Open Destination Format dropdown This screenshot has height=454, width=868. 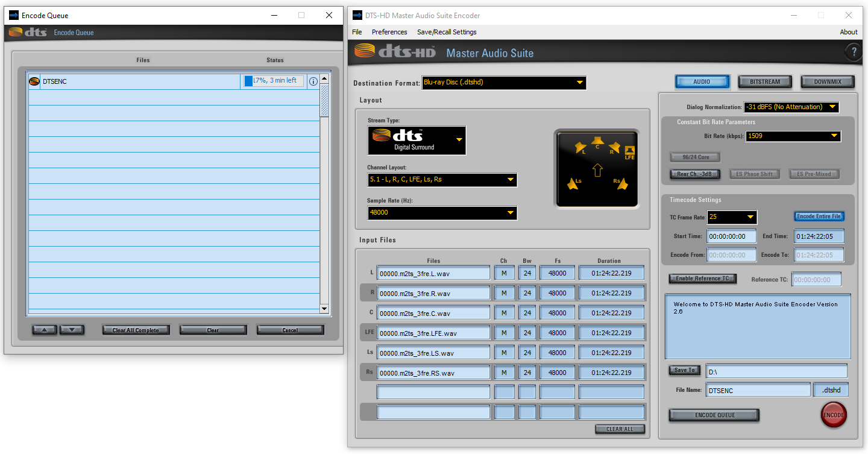[x=503, y=83]
